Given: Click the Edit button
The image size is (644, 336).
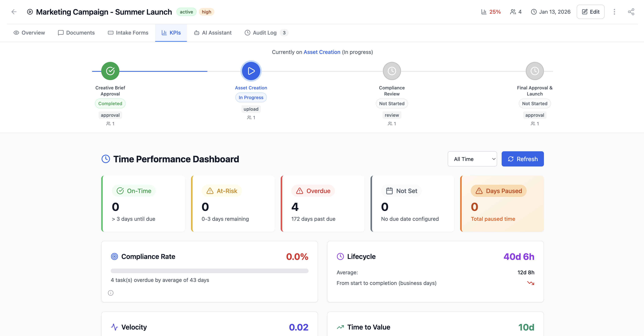Looking at the screenshot, I should pyautogui.click(x=591, y=12).
